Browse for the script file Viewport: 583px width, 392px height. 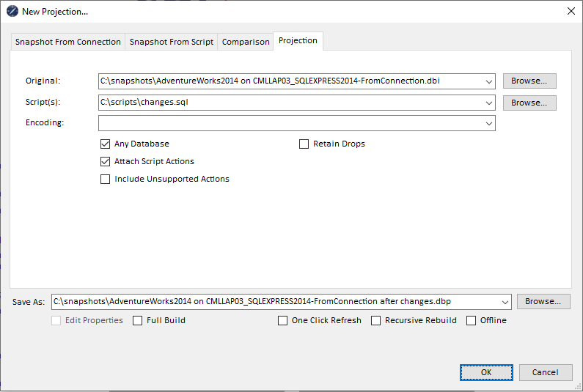coord(529,103)
